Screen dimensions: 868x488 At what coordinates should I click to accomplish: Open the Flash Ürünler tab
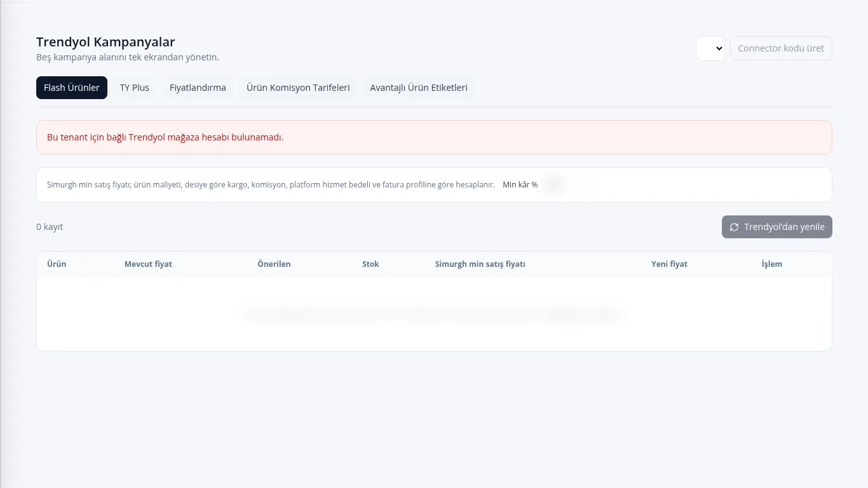coord(72,88)
